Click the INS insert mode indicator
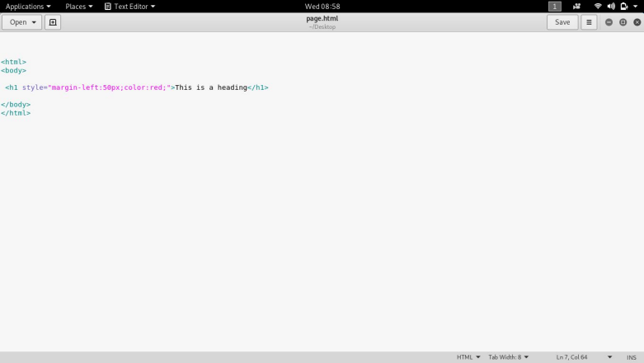 tap(632, 357)
